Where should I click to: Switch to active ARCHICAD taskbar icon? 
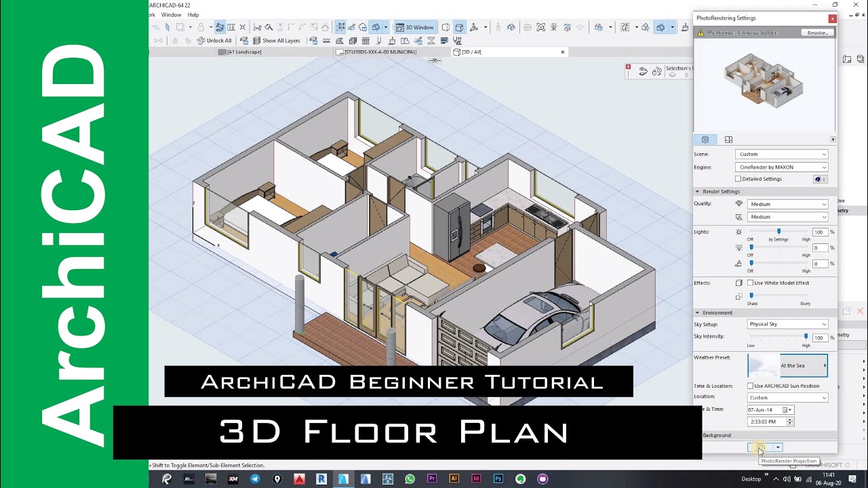pos(343,479)
